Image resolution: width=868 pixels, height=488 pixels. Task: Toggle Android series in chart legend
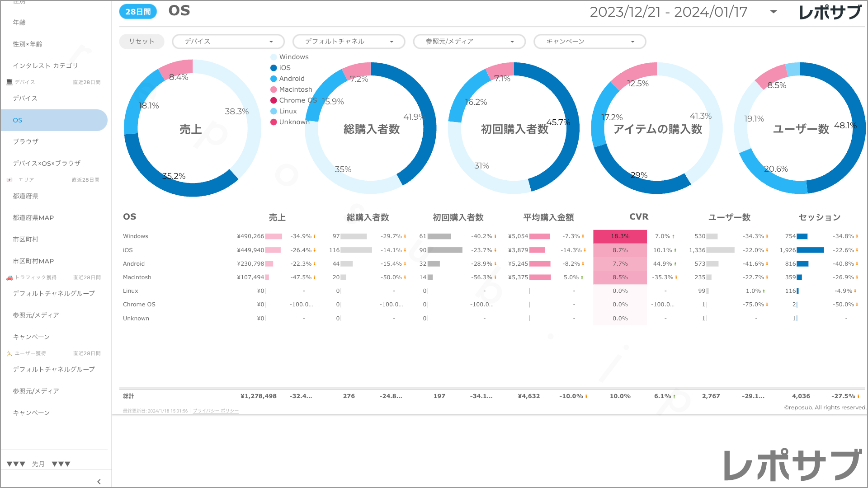(x=292, y=79)
